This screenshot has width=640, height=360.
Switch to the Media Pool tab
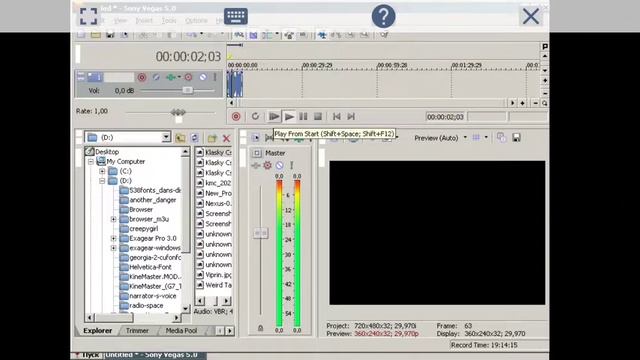[181, 331]
